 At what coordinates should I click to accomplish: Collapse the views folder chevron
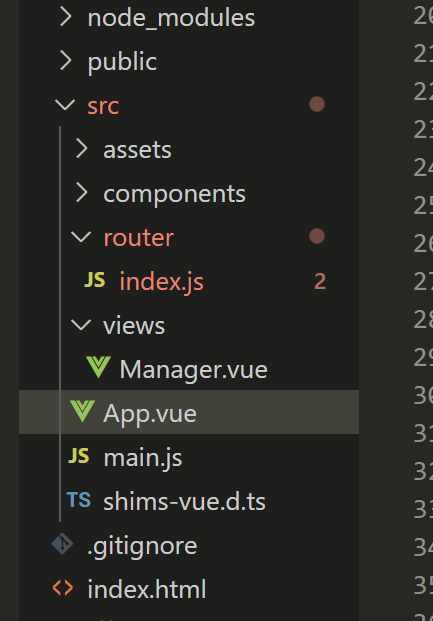point(81,325)
